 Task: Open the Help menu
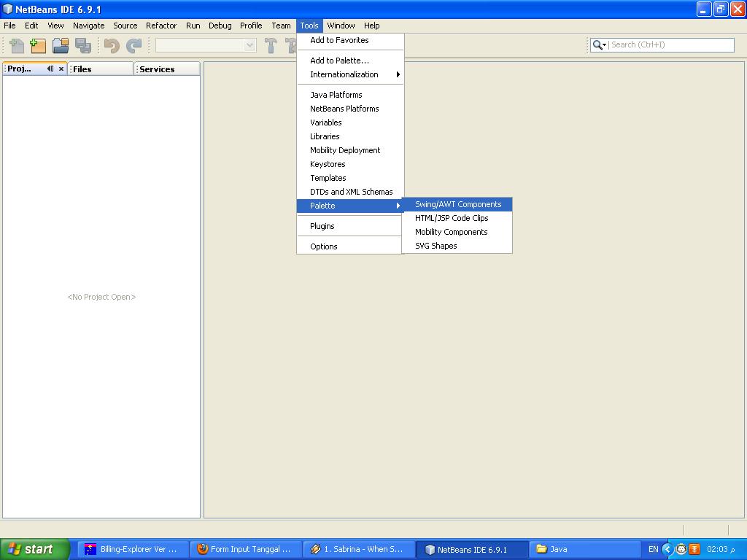click(371, 26)
